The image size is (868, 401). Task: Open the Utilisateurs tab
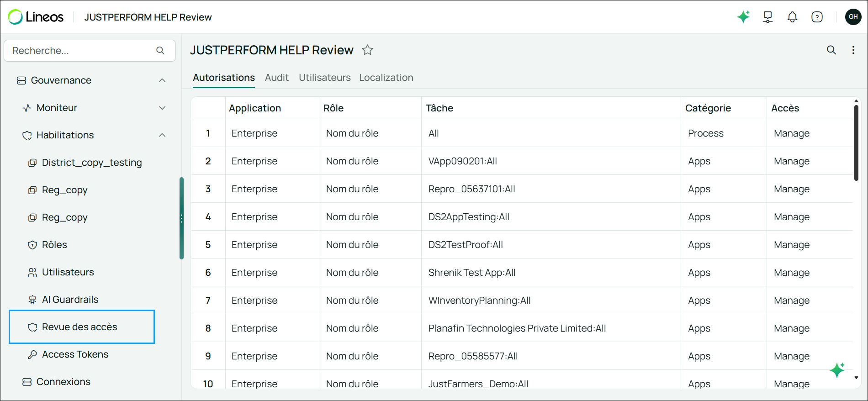pyautogui.click(x=325, y=78)
